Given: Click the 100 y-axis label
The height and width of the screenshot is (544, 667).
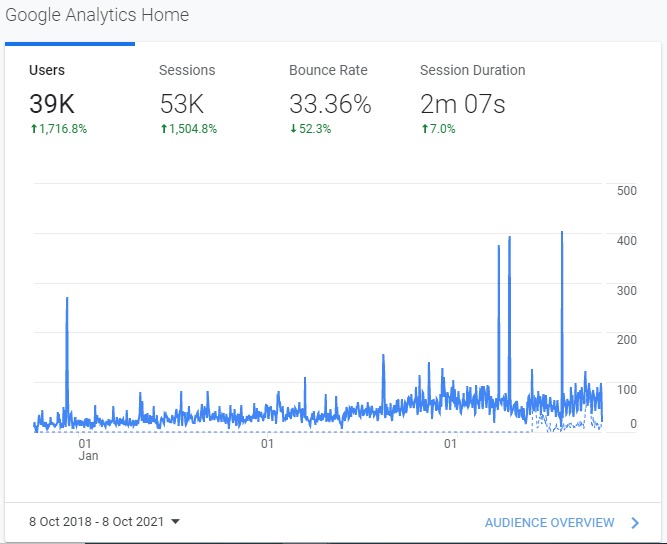Looking at the screenshot, I should pos(627,390).
